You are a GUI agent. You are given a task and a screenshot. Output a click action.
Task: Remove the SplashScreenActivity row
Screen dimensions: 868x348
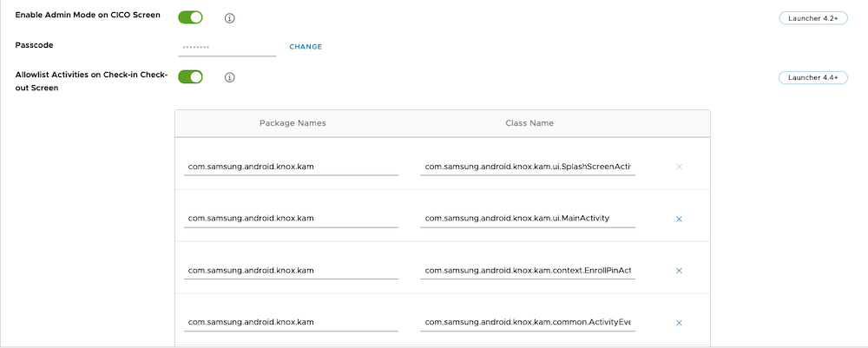(679, 166)
